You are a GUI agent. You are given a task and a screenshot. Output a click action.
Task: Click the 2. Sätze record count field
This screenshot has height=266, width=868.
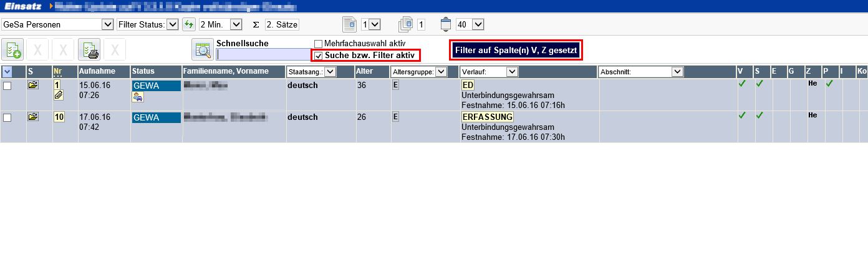click(282, 24)
